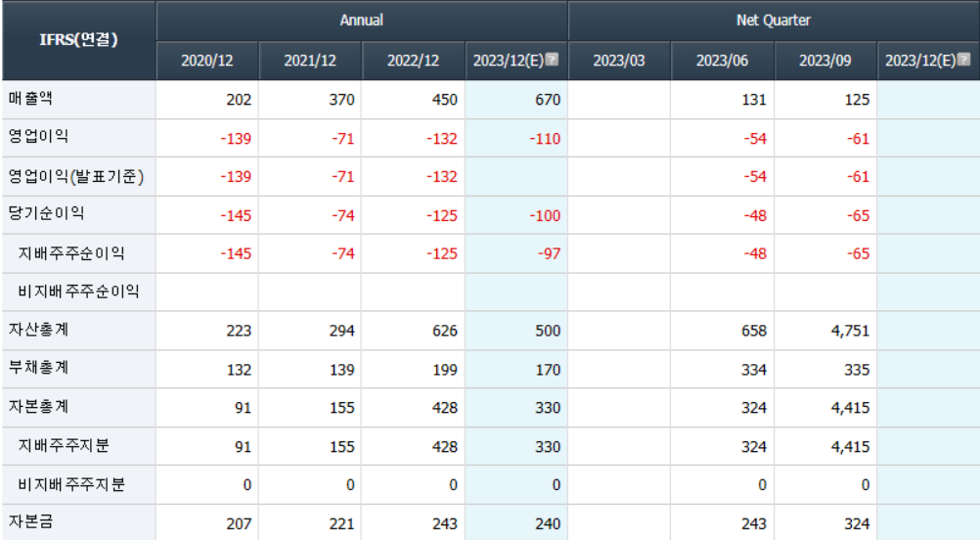Click 자산총계 value 658 for 2023/06
Image resolution: width=980 pixels, height=540 pixels.
point(754,331)
